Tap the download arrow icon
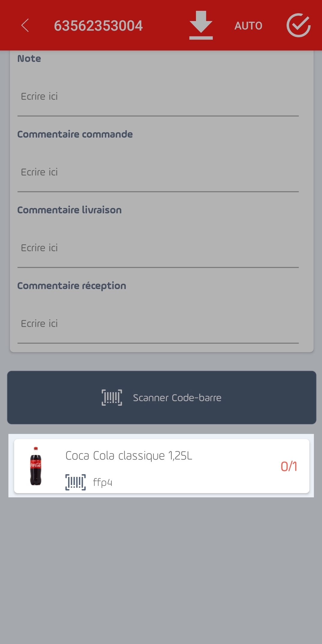This screenshot has height=644, width=322. (x=201, y=25)
